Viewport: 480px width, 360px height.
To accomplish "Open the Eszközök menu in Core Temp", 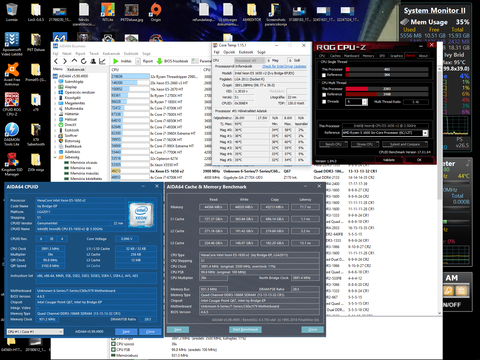I will (x=246, y=52).
